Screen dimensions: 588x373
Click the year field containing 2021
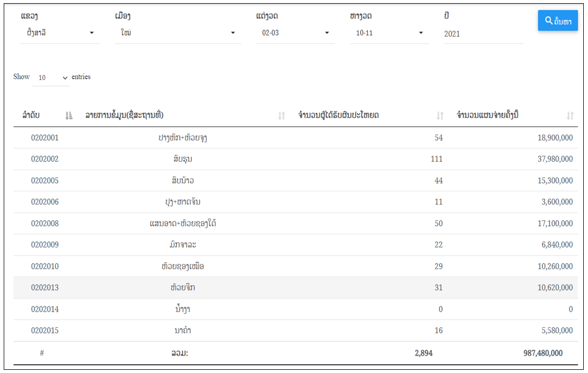click(x=483, y=34)
